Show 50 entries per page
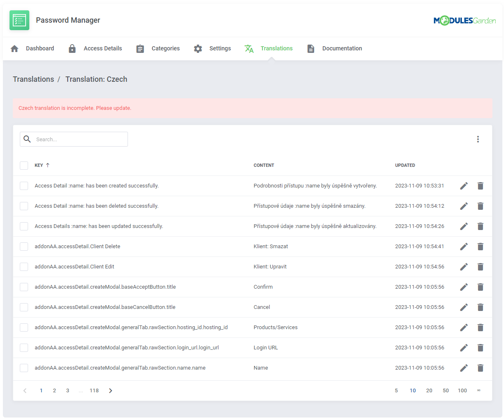 click(446, 391)
